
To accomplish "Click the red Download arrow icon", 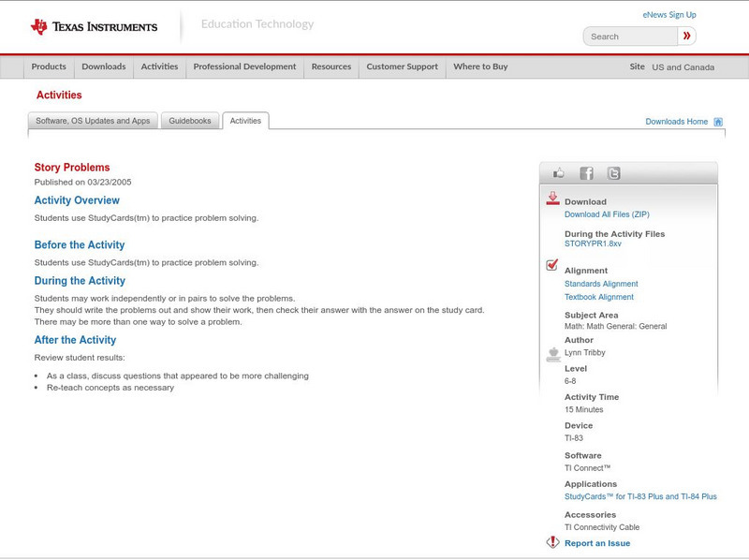I will (552, 199).
